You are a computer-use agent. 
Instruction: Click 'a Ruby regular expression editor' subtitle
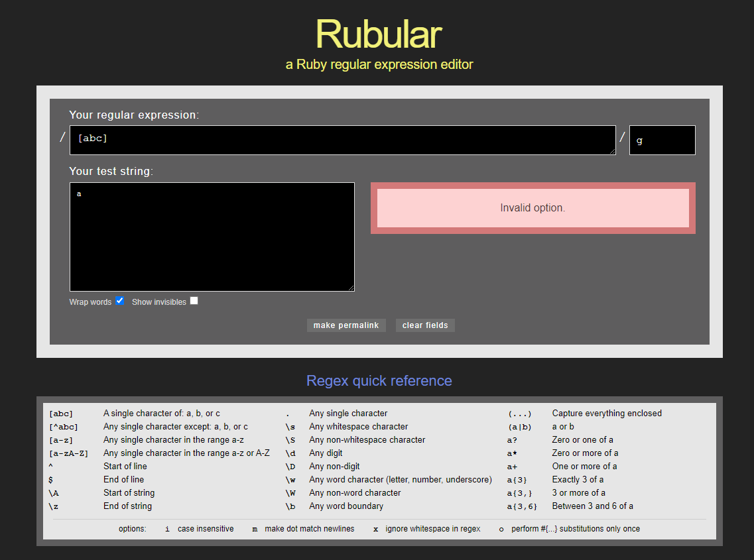[379, 64]
